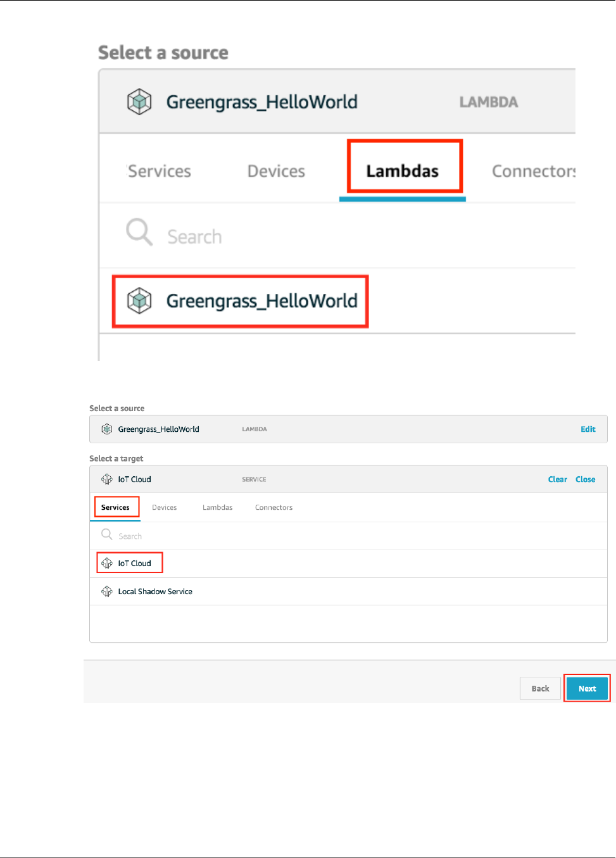Select the small Services tab under target
616x858 pixels.
tap(115, 507)
